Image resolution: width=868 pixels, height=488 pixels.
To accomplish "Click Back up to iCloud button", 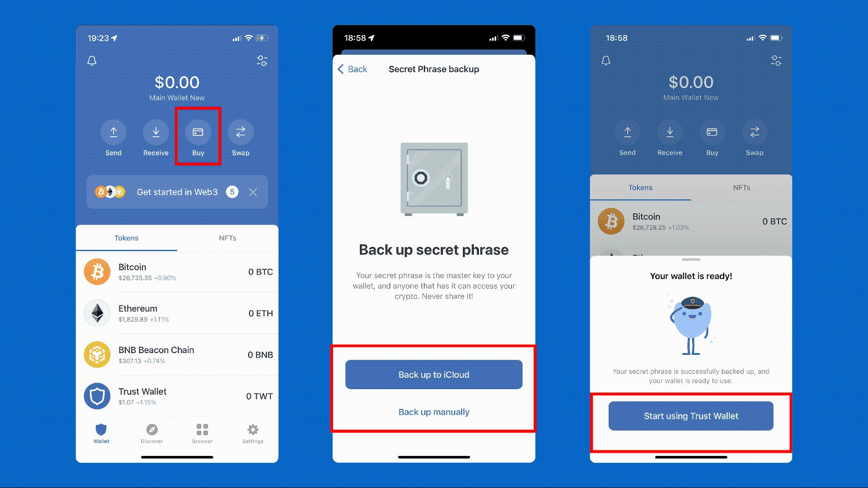I will [433, 374].
